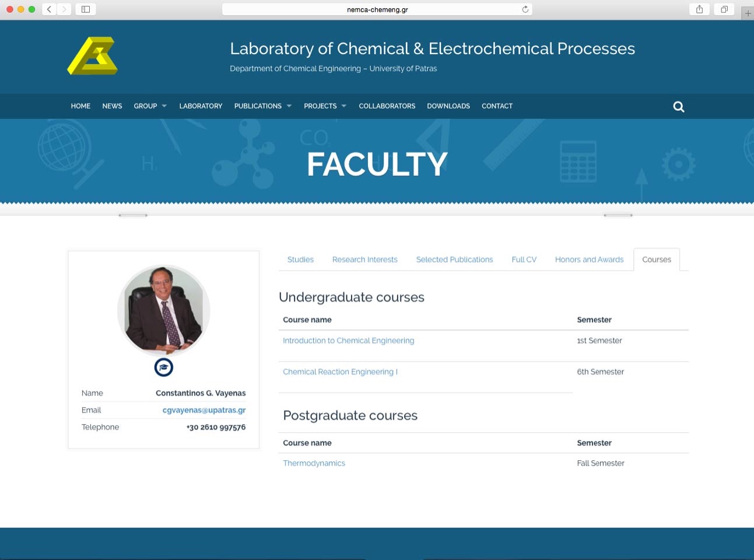Select the Full CV tab

524,260
